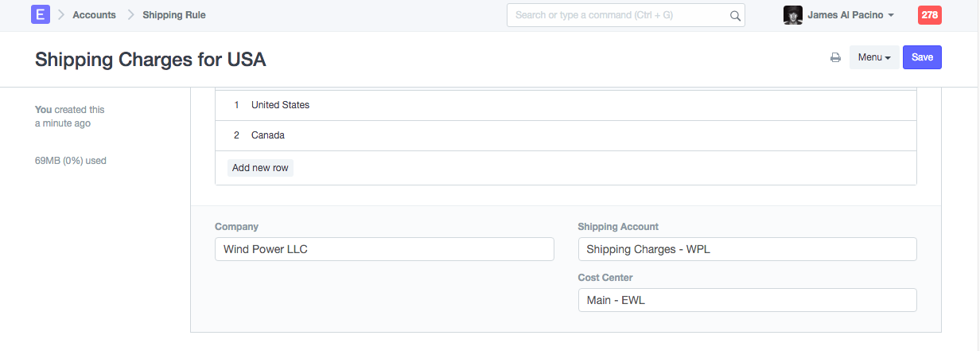Select the United States row
The height and width of the screenshot is (351, 980).
pos(280,105)
